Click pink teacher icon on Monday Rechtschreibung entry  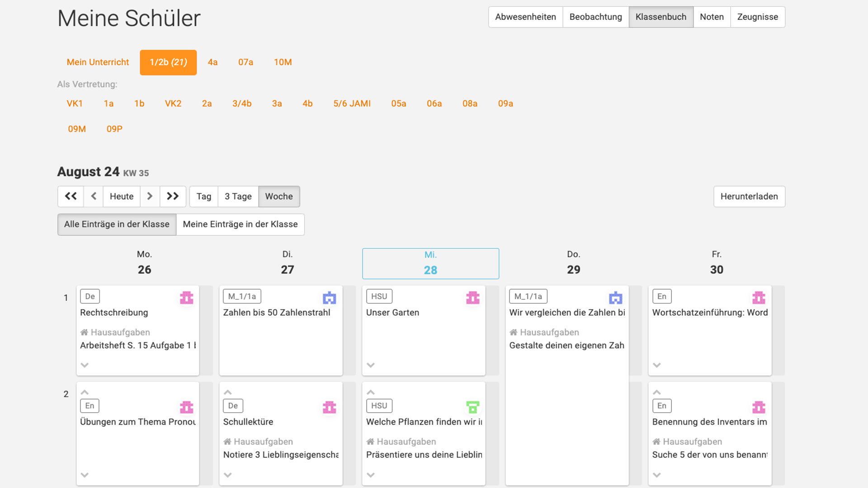[186, 298]
